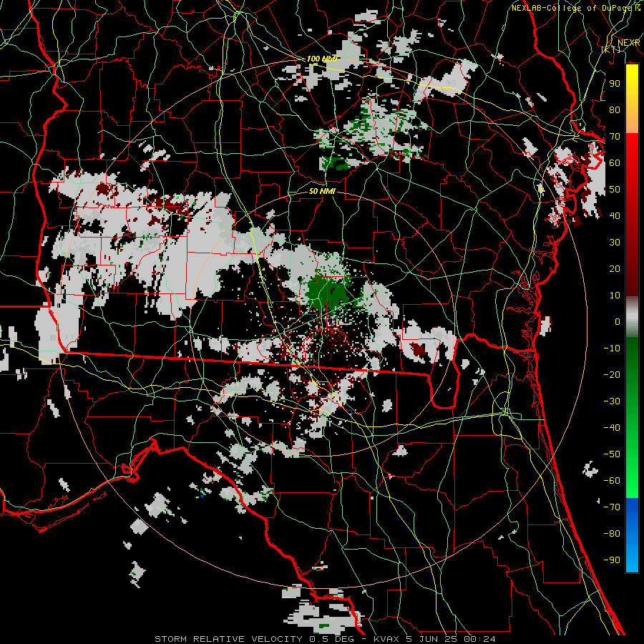Viewport: 644px width, 644px height.
Task: Click the "100 NMI" range ring label
Action: point(322,59)
